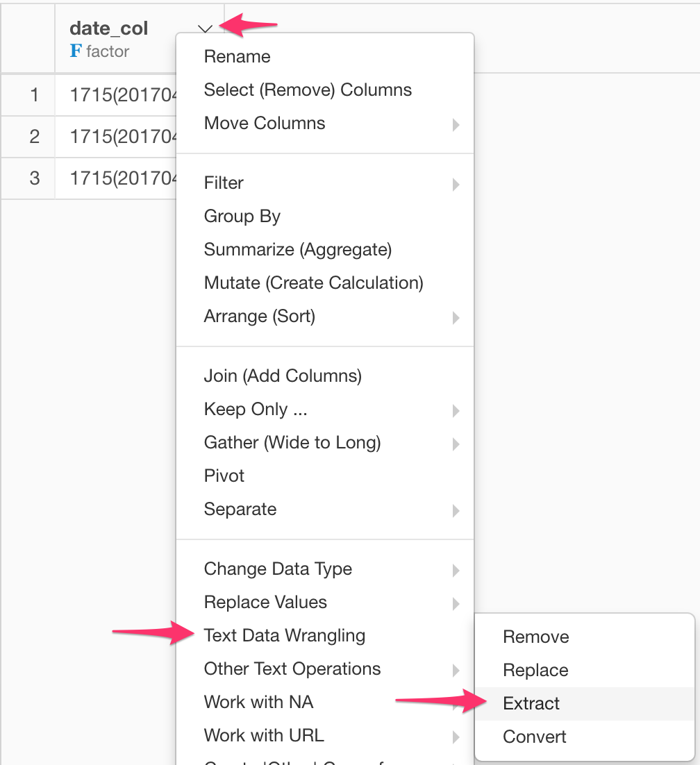Choose Select (Remove) Columns
This screenshot has width=700, height=765.
click(x=308, y=90)
